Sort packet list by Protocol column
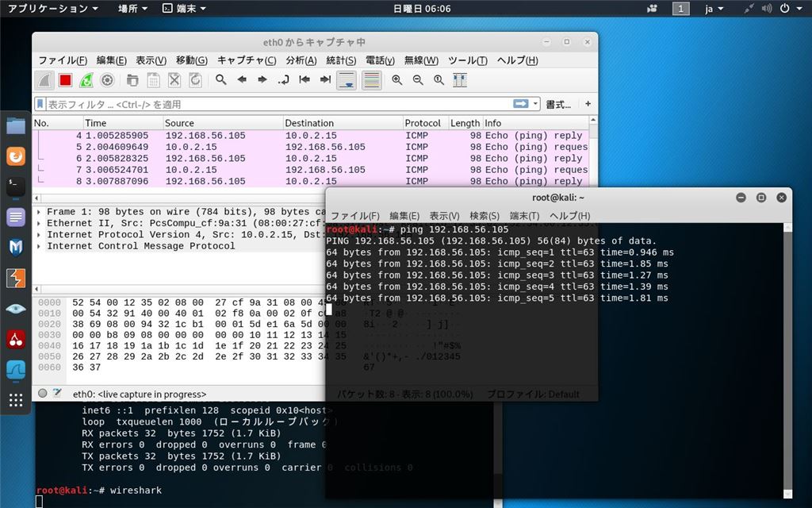The width and height of the screenshot is (812, 508). point(425,123)
